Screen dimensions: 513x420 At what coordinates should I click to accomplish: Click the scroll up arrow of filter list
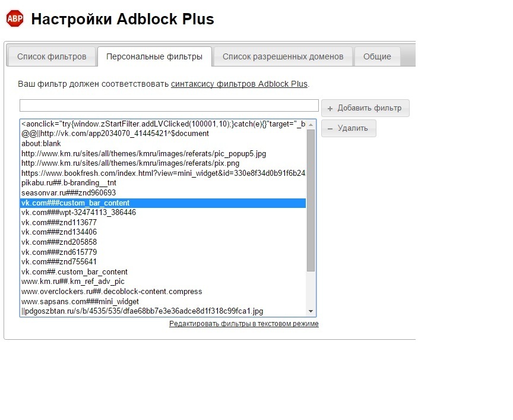tap(311, 124)
